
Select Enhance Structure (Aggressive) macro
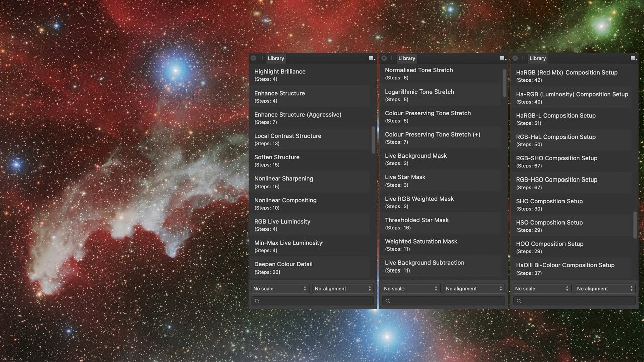pyautogui.click(x=309, y=118)
